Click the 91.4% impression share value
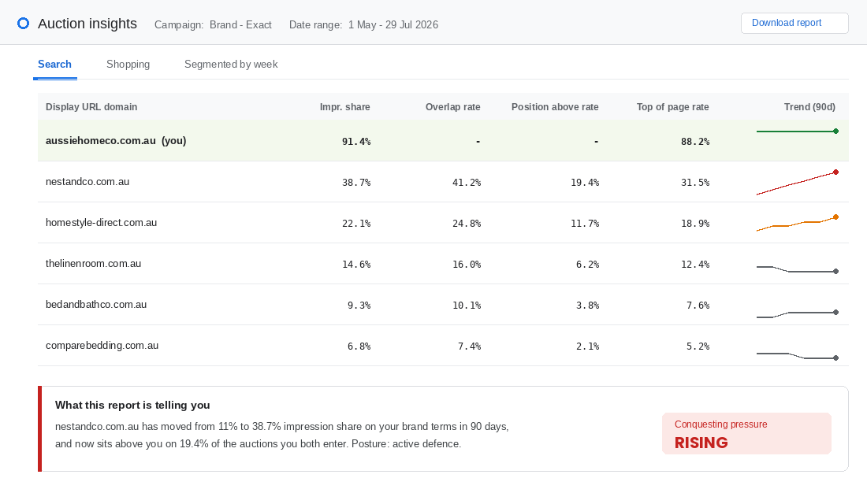This screenshot has height=504, width=867. coord(356,142)
